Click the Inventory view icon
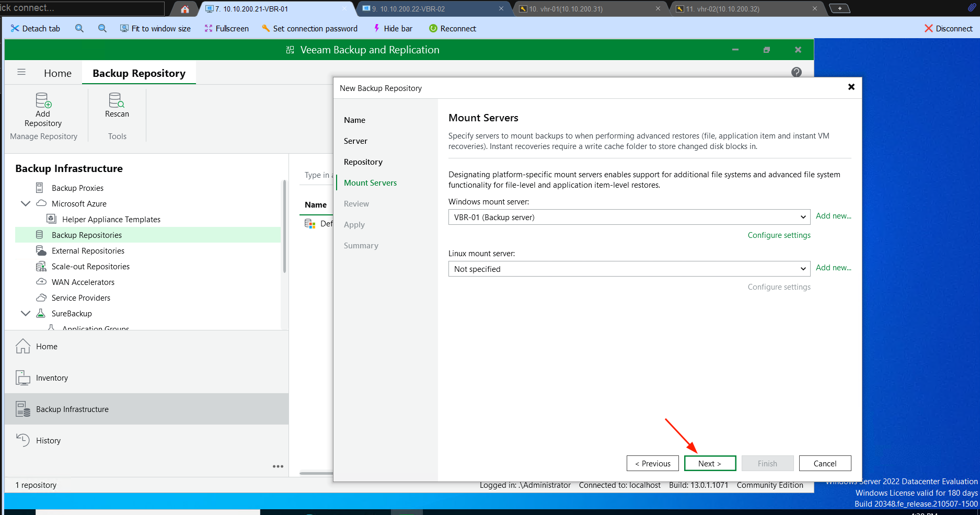Screen dimensions: 980x515 coord(22,377)
